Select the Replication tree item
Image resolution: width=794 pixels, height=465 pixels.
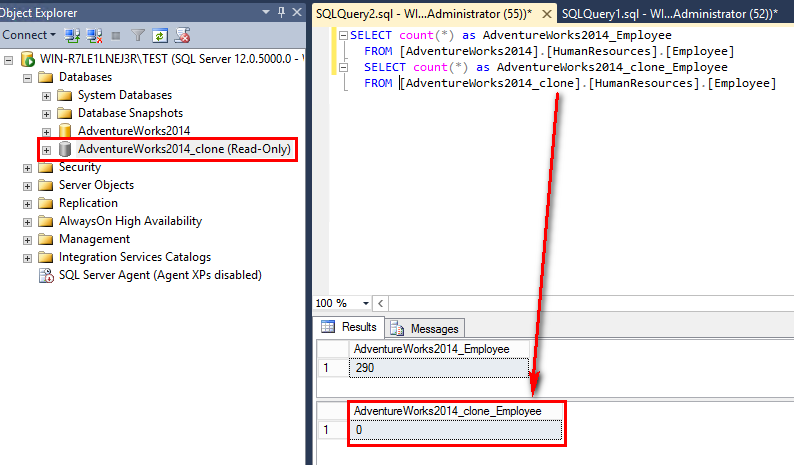[x=88, y=203]
